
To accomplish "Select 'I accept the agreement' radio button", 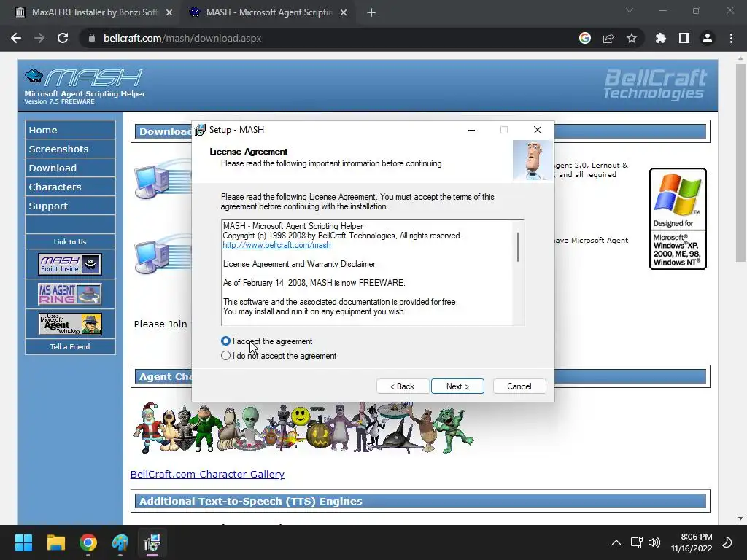I will (x=226, y=341).
